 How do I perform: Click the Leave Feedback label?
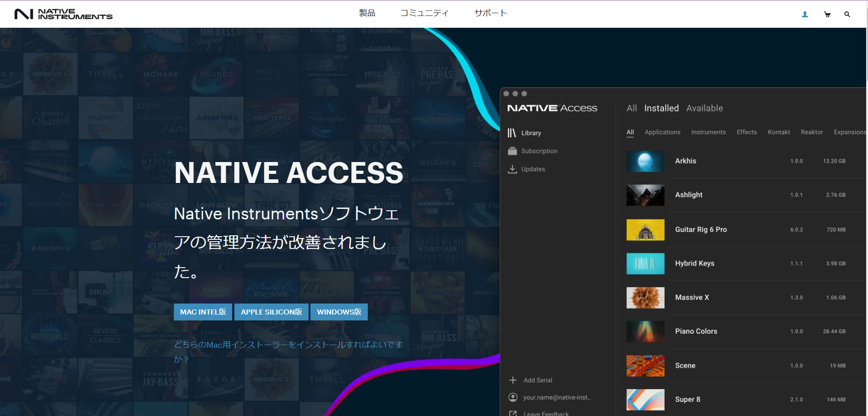pos(546,414)
